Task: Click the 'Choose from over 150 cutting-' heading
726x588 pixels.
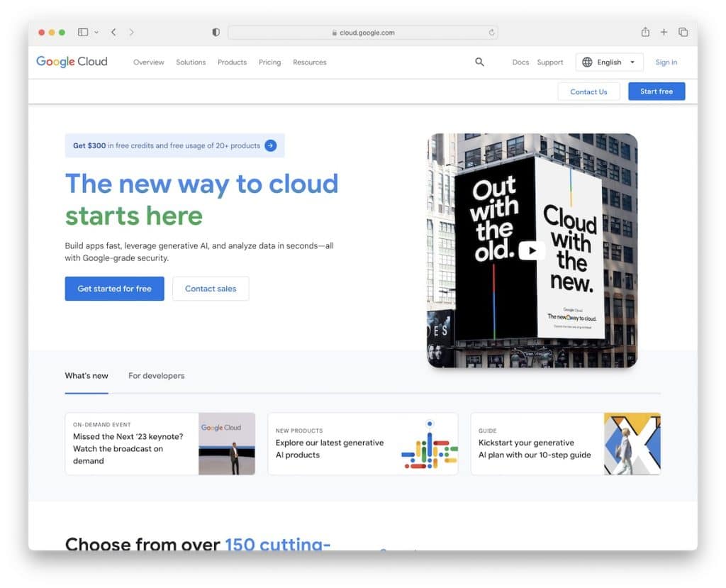Action: [198, 543]
